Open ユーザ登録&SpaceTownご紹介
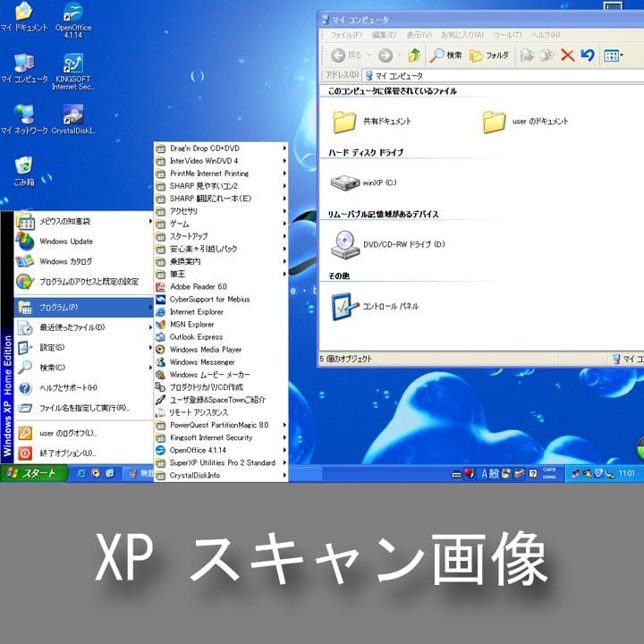 221,400
